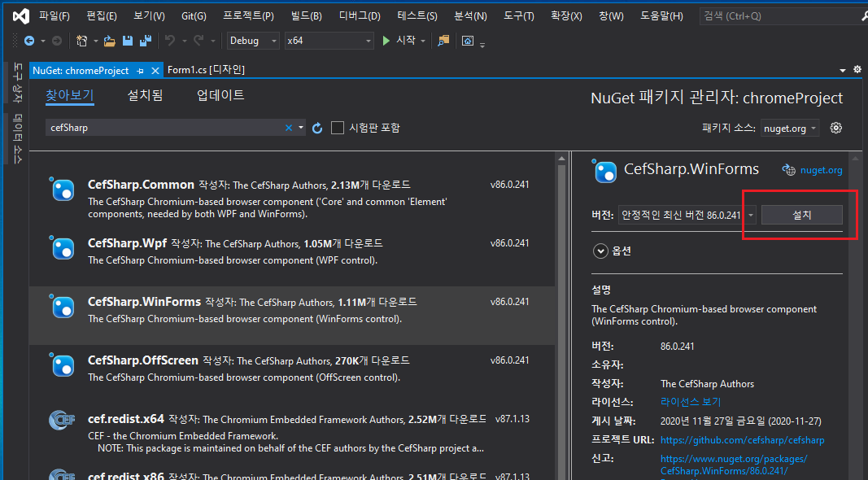Click the cefSharp package search input

[x=166, y=128]
